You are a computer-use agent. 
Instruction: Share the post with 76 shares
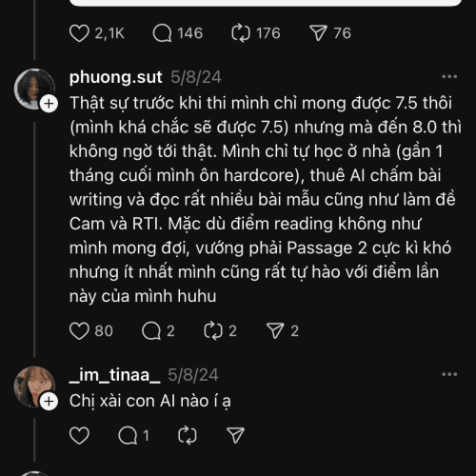coord(318,33)
